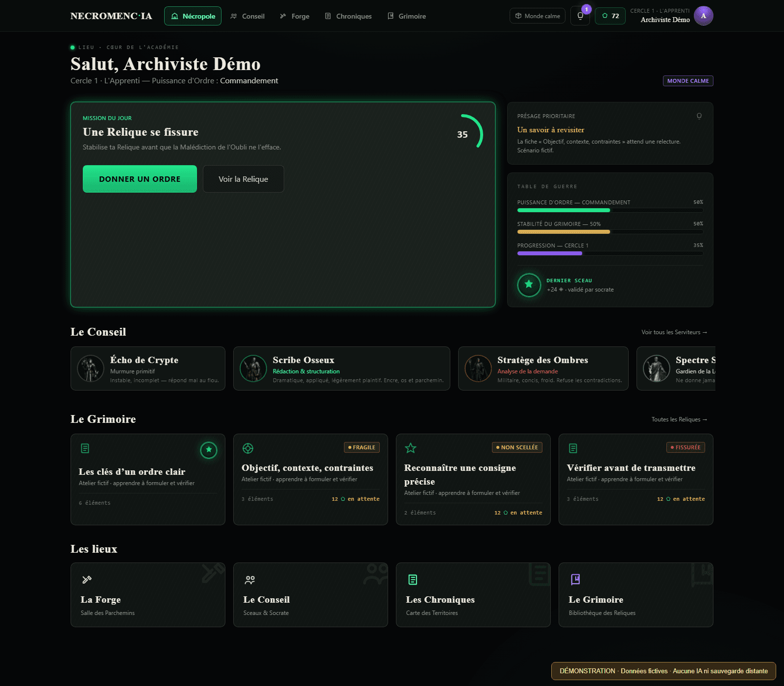Screen dimensions: 784x686
Task: Click the circular 35 mission progress ring
Action: (463, 134)
